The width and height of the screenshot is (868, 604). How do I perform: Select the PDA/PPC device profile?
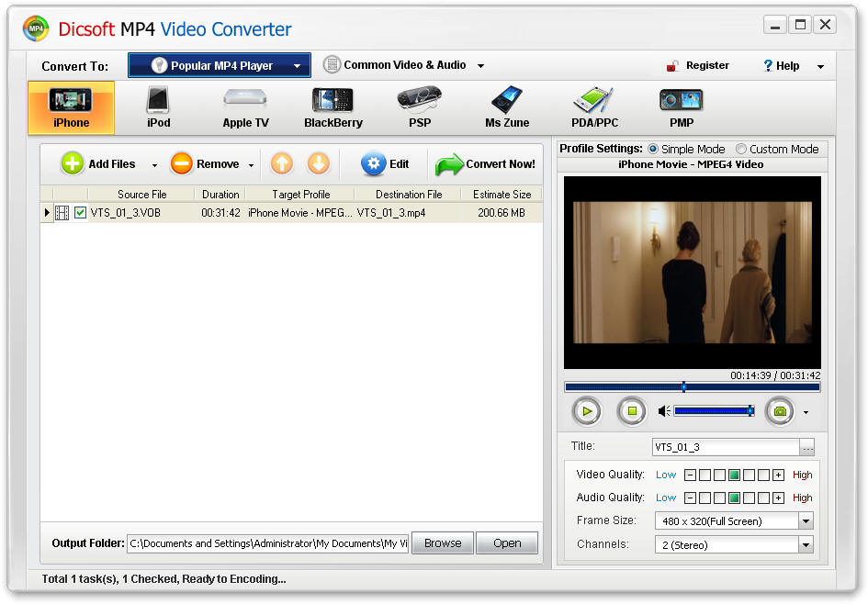[x=594, y=108]
